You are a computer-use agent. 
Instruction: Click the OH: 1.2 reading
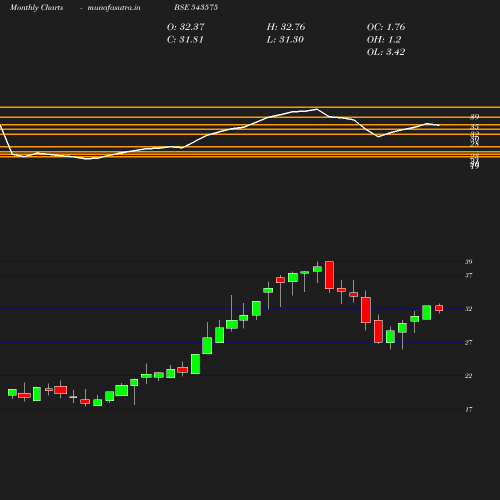[x=384, y=40]
